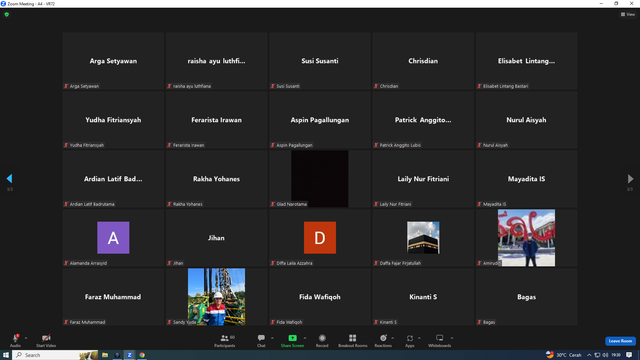Open File Explorer from the taskbar
The width and height of the screenshot is (640, 360).
(105, 355)
